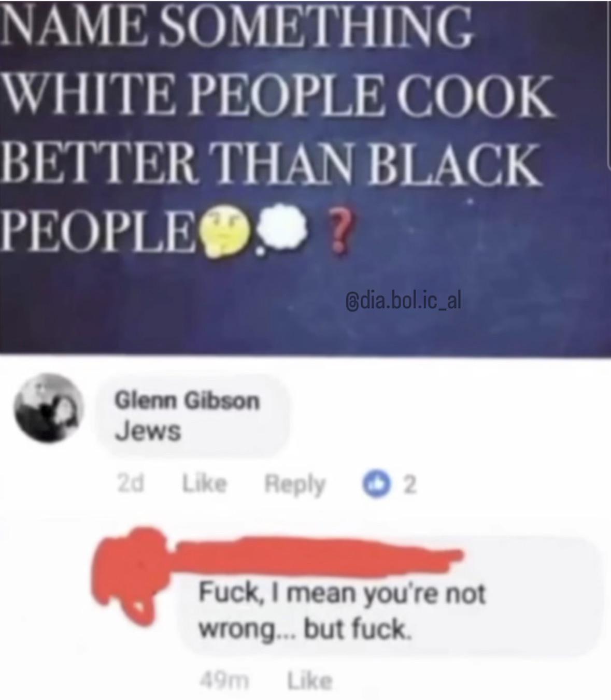Viewport: 611px width, 700px height.
Task: Reply to Glenn Gibson's comment
Action: click(x=295, y=484)
